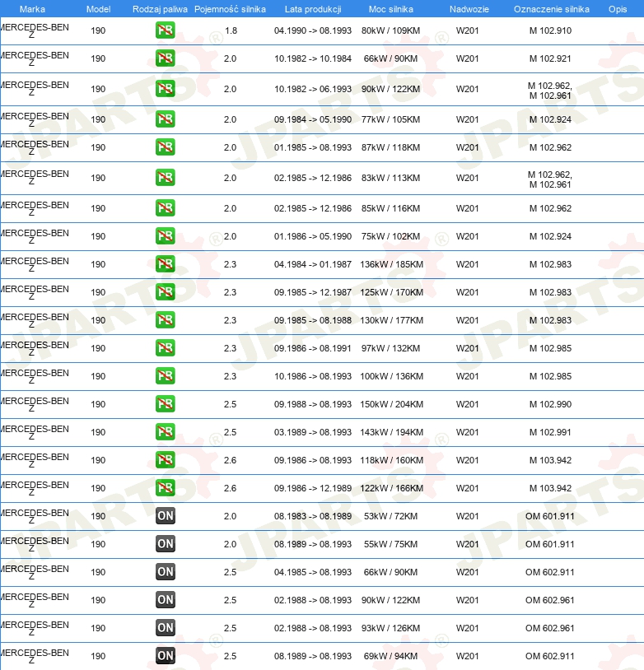Select engine code M 102.985 in 97kW row
Image resolution: width=644 pixels, height=670 pixels.
pos(550,348)
